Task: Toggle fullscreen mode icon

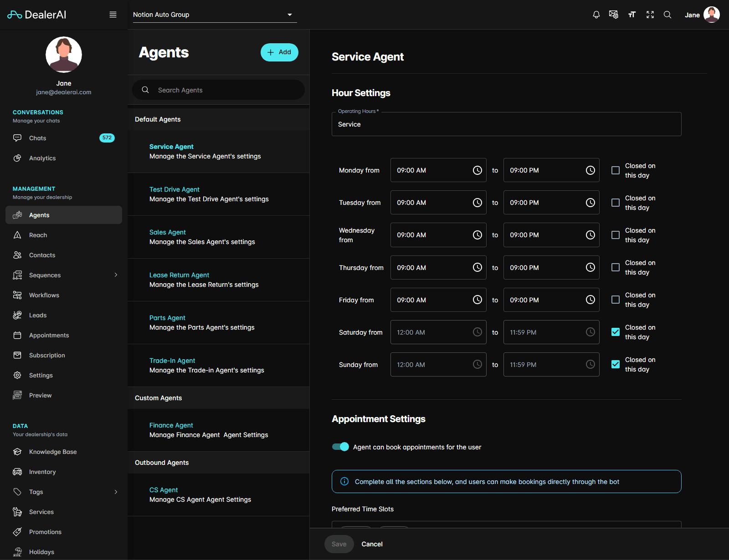Action: tap(650, 15)
